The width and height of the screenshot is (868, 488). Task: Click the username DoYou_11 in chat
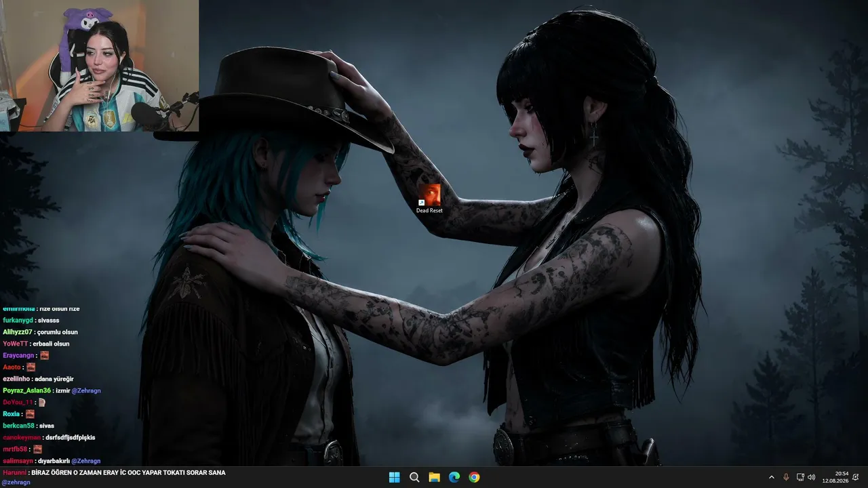tap(18, 402)
